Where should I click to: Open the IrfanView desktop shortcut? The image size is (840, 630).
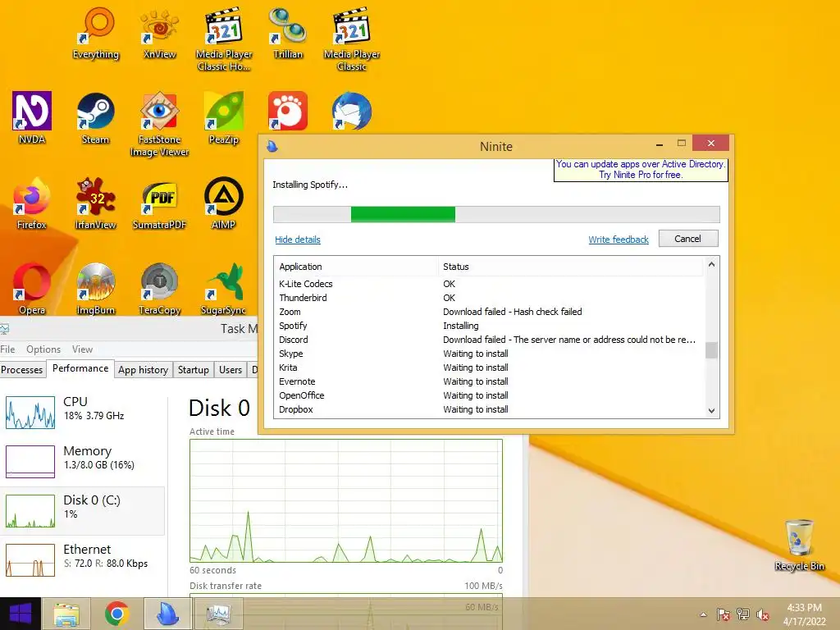click(x=95, y=203)
